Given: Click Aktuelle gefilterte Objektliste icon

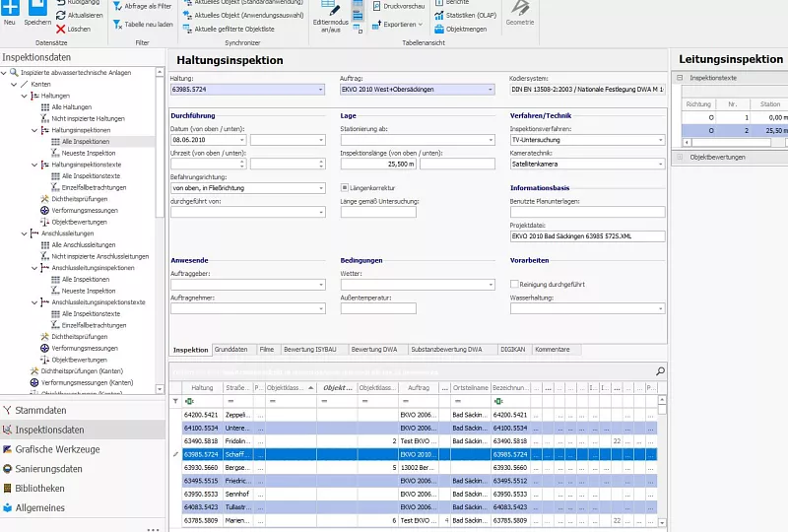Looking at the screenshot, I should [x=187, y=30].
